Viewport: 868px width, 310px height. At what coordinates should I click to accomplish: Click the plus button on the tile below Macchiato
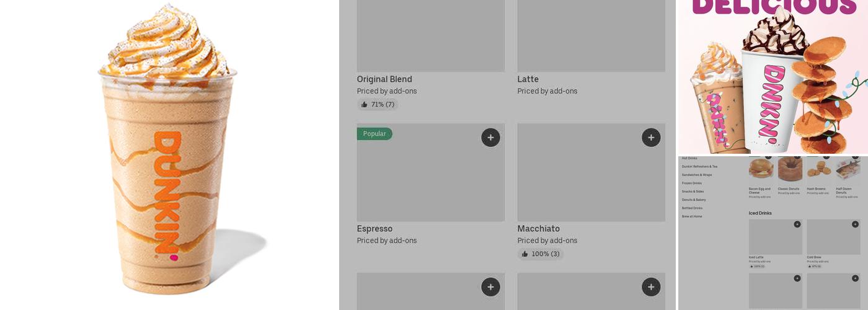[650, 287]
